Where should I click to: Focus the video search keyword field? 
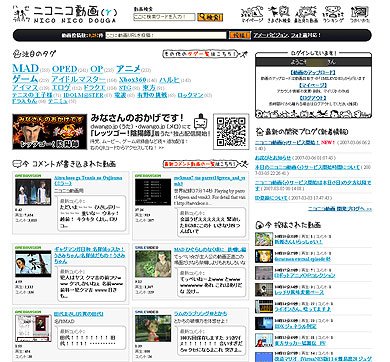point(164,17)
